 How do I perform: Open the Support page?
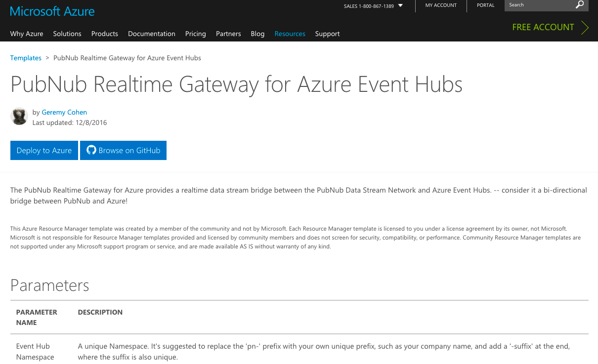[327, 34]
